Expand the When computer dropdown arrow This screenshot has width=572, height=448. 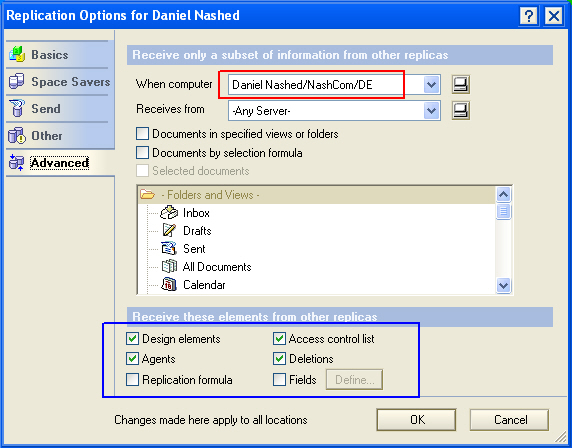(x=431, y=85)
